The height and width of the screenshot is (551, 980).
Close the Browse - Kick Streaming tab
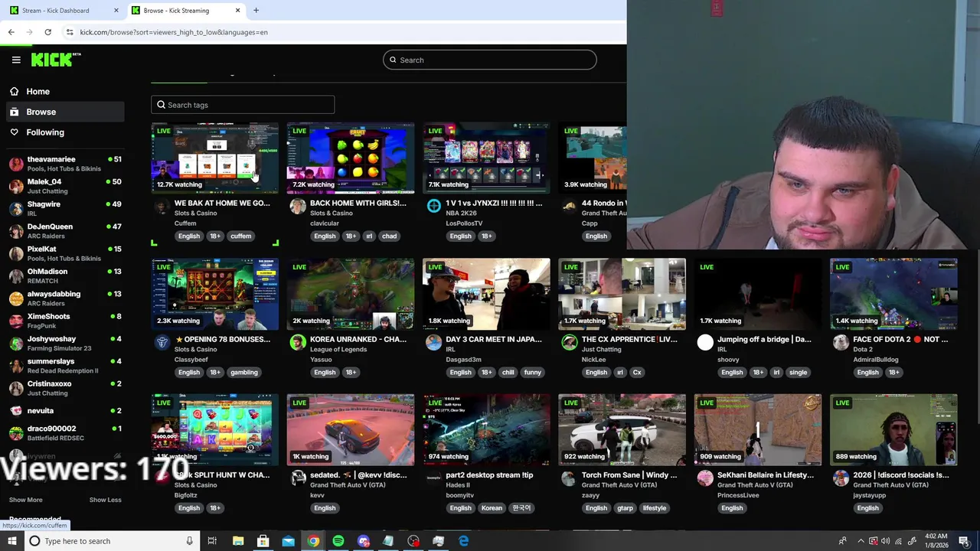[x=237, y=10]
